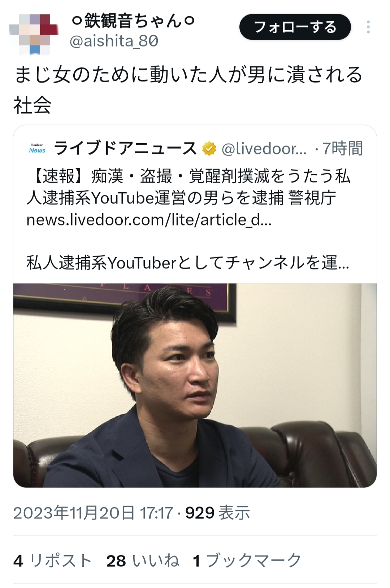390x588 pixels.
Task: View the 28 いいね likes list
Action: point(143,561)
